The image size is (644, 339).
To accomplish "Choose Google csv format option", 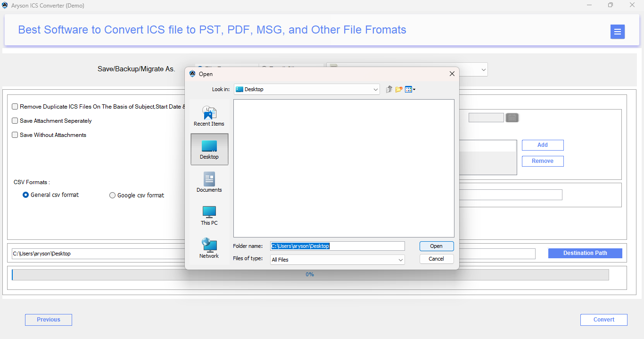I will click(112, 195).
